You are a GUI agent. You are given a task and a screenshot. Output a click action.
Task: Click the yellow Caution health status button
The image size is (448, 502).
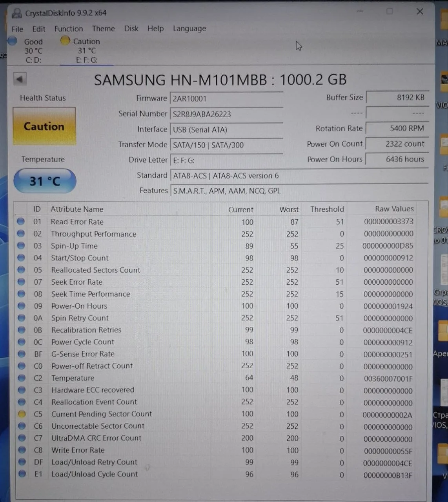(44, 126)
